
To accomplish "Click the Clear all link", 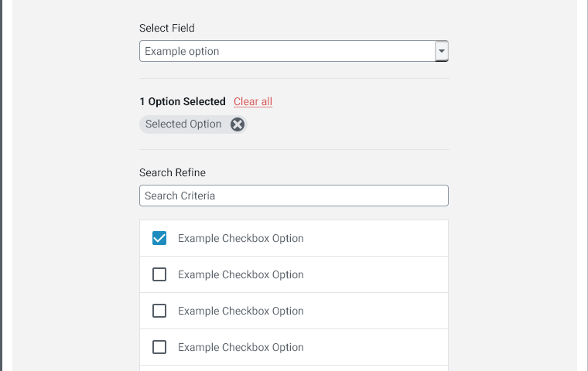I will (x=253, y=101).
